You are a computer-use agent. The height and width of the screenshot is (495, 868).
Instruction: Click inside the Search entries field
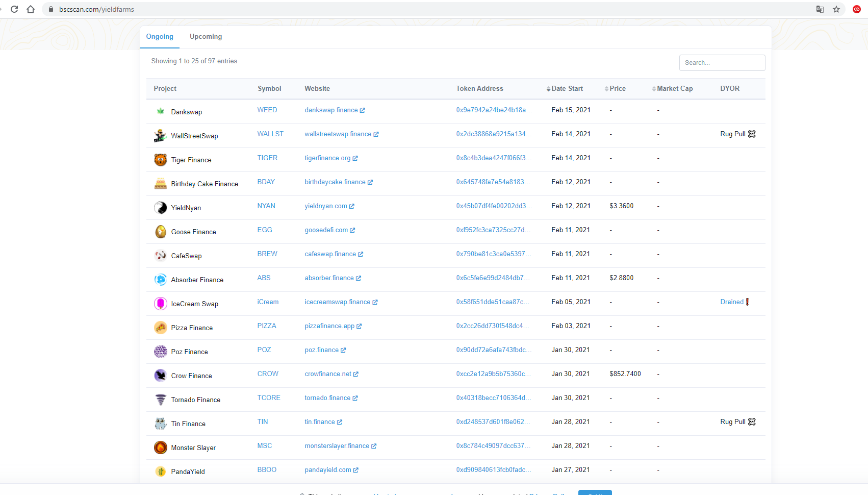point(722,63)
